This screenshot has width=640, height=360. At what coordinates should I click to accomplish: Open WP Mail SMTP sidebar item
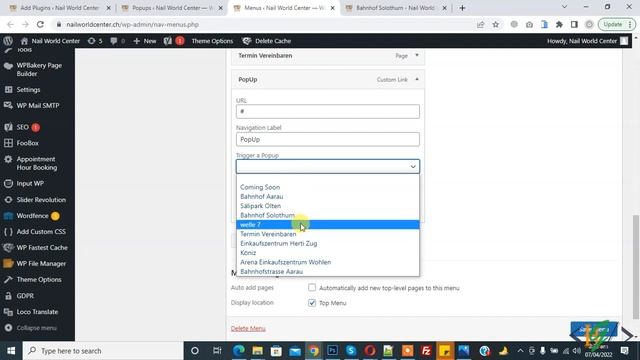[37, 105]
